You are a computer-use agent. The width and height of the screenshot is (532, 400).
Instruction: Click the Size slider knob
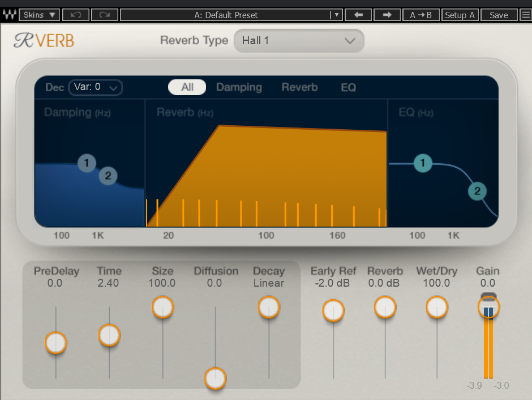click(x=163, y=307)
